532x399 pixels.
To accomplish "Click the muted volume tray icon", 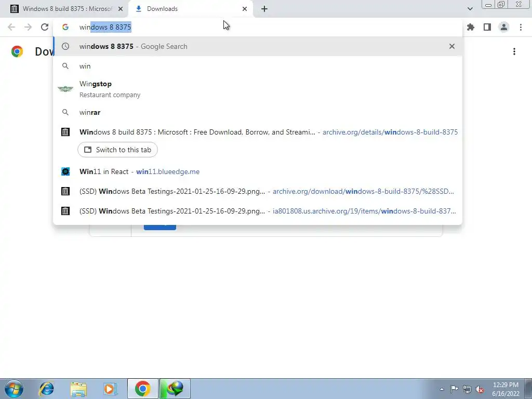I will (480, 389).
